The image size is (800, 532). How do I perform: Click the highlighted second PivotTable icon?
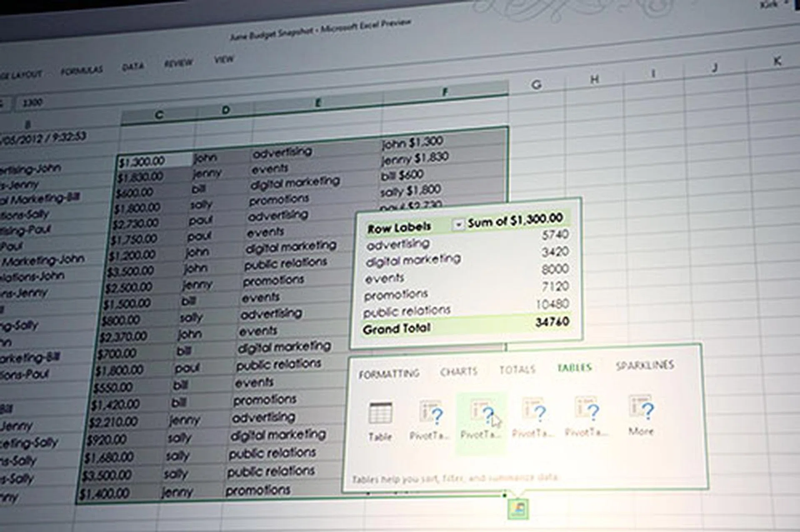pos(482,412)
